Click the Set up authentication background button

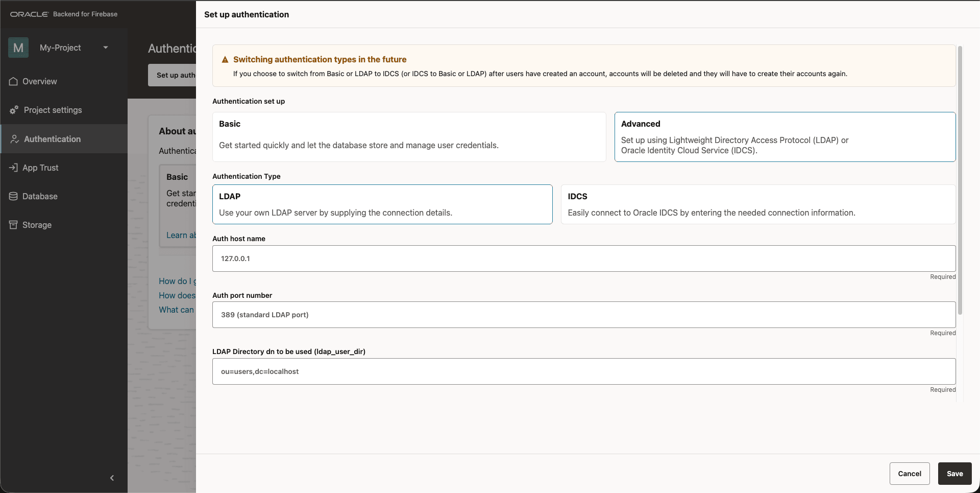pyautogui.click(x=172, y=75)
